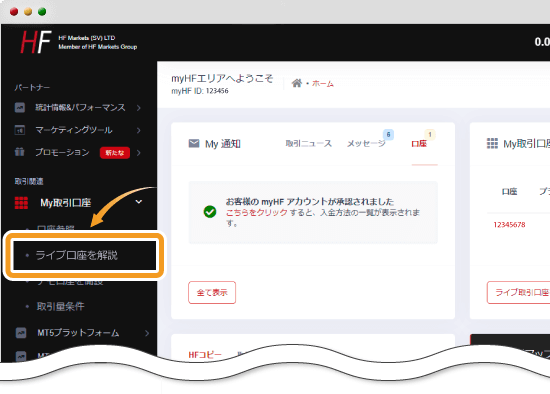Image resolution: width=550 pixels, height=394 pixels.
Task: Click the yellow 口座 count badge 1
Action: click(430, 134)
